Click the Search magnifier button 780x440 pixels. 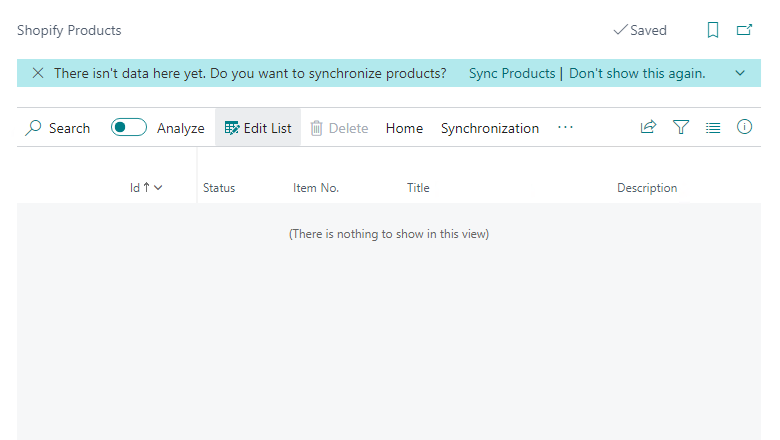click(x=58, y=128)
